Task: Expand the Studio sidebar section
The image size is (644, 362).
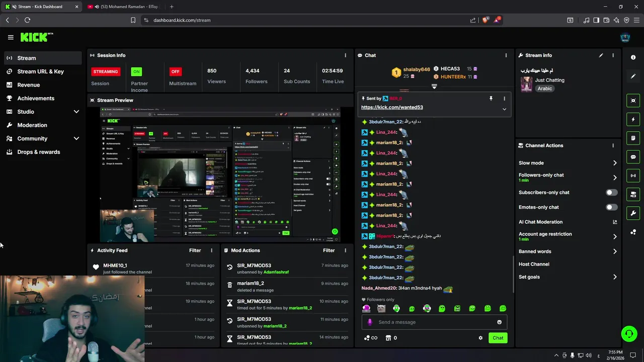Action: click(76, 112)
